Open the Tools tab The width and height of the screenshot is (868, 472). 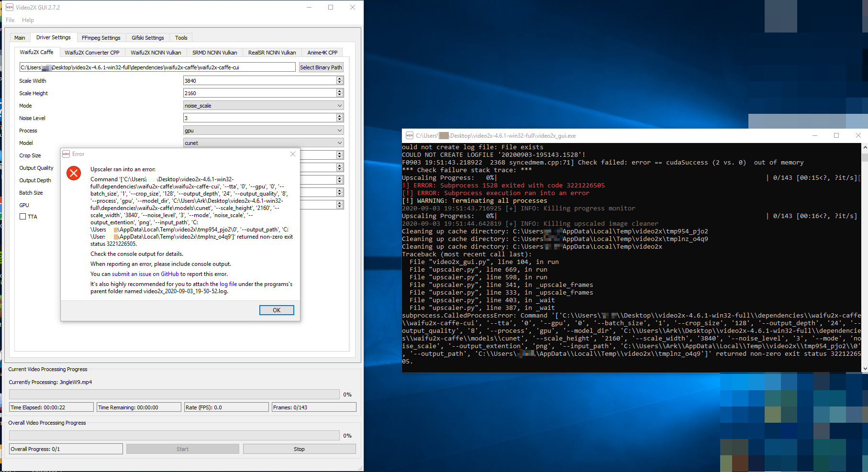[x=181, y=38]
